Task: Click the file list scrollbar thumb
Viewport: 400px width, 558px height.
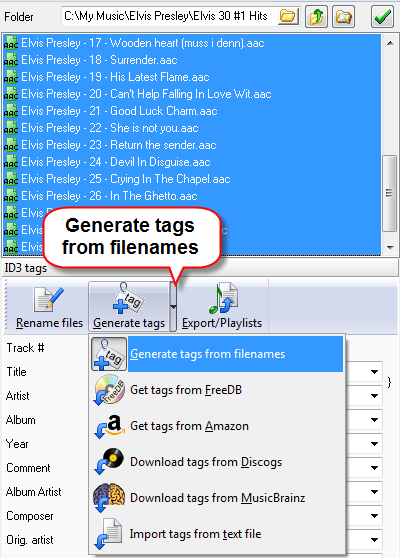Action: pos(390,194)
